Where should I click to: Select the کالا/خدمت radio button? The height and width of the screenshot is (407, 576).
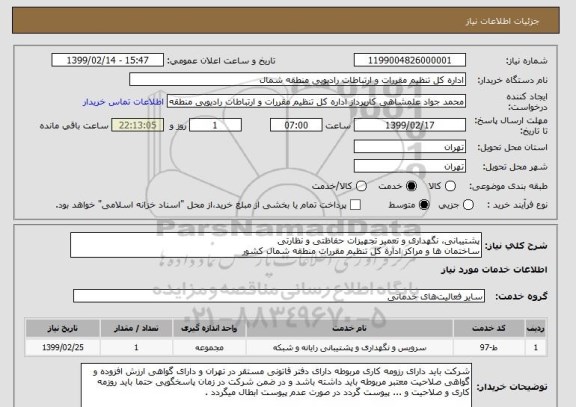361,186
